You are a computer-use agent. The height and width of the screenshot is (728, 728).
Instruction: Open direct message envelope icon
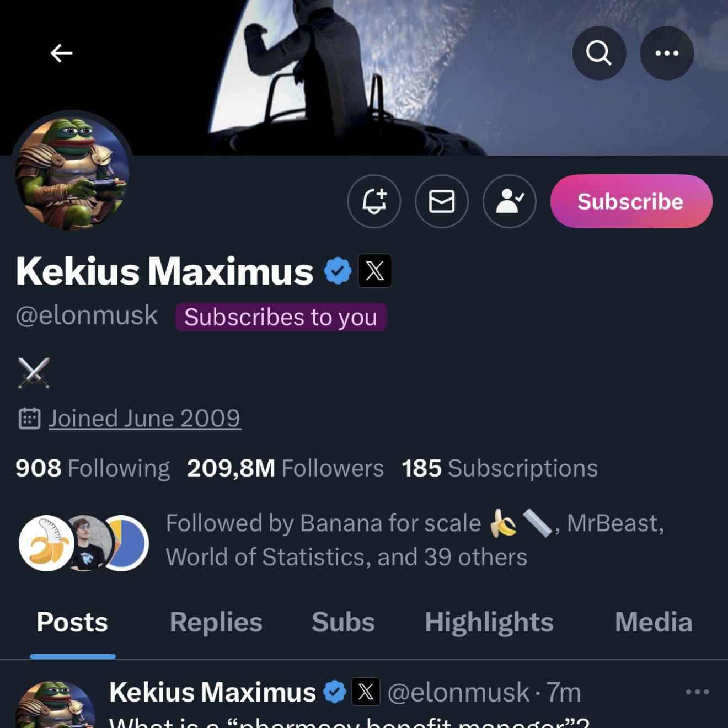pyautogui.click(x=442, y=201)
